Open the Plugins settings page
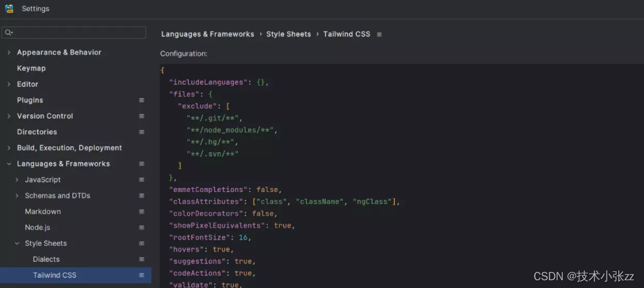This screenshot has width=644, height=288. (x=30, y=100)
